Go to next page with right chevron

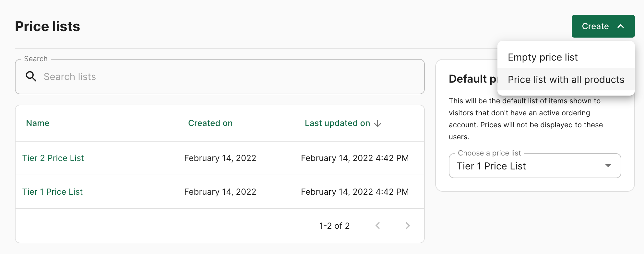[x=408, y=226]
